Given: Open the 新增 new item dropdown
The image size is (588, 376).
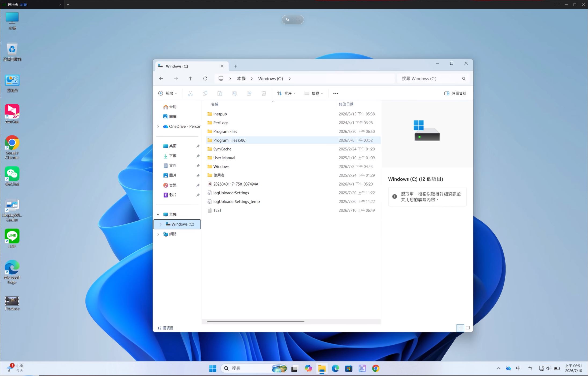Looking at the screenshot, I should tap(168, 93).
